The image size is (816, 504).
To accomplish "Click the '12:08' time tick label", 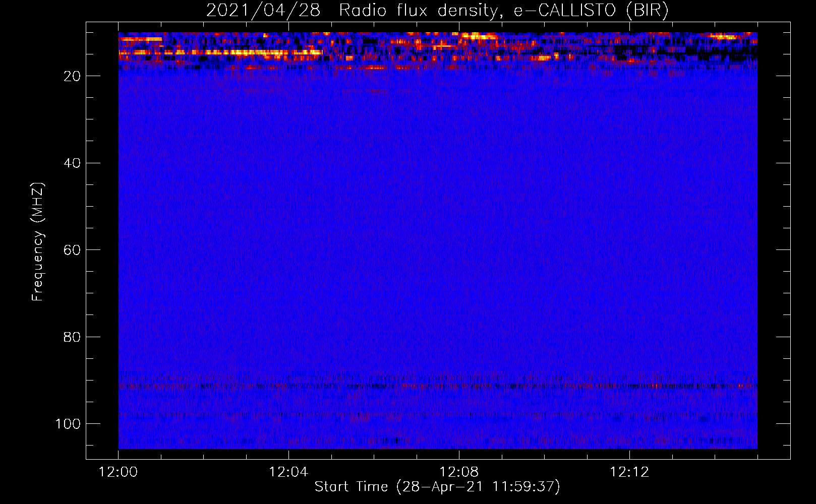I will coord(459,472).
